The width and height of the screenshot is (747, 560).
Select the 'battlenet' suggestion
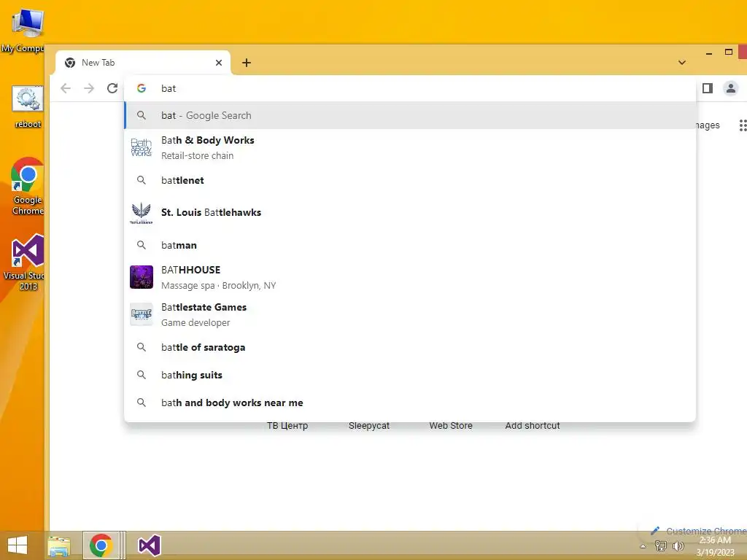pyautogui.click(x=410, y=181)
